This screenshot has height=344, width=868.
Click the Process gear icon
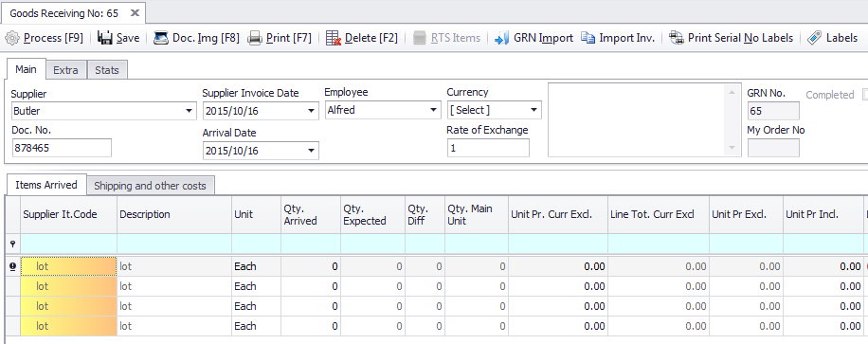(12, 38)
